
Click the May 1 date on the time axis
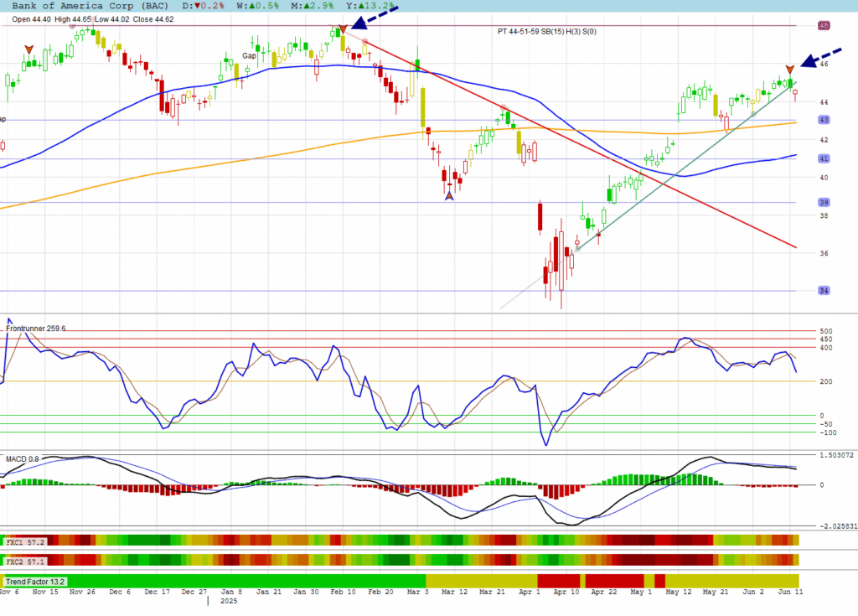pos(641,592)
